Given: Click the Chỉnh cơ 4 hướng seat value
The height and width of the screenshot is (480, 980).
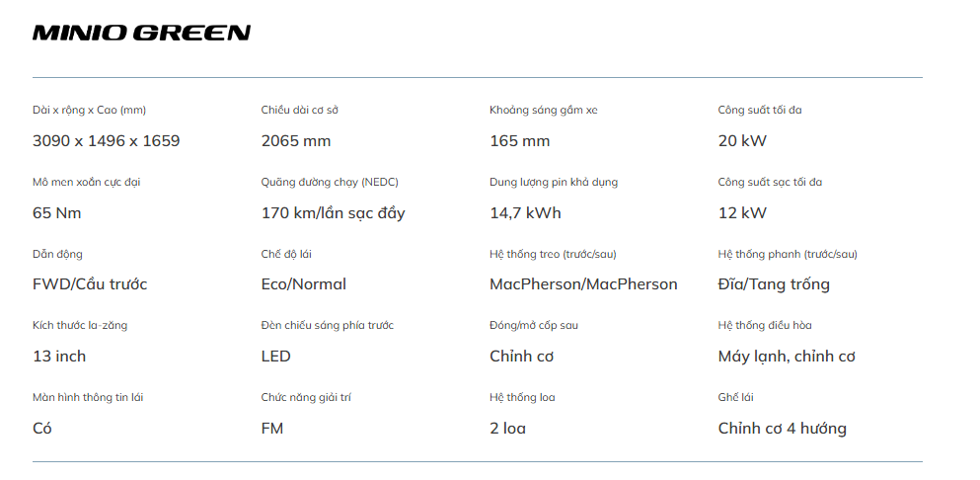Looking at the screenshot, I should 783,429.
